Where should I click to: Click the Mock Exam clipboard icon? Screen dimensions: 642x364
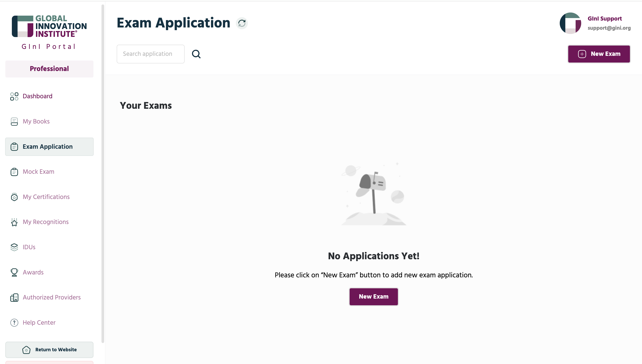point(14,172)
